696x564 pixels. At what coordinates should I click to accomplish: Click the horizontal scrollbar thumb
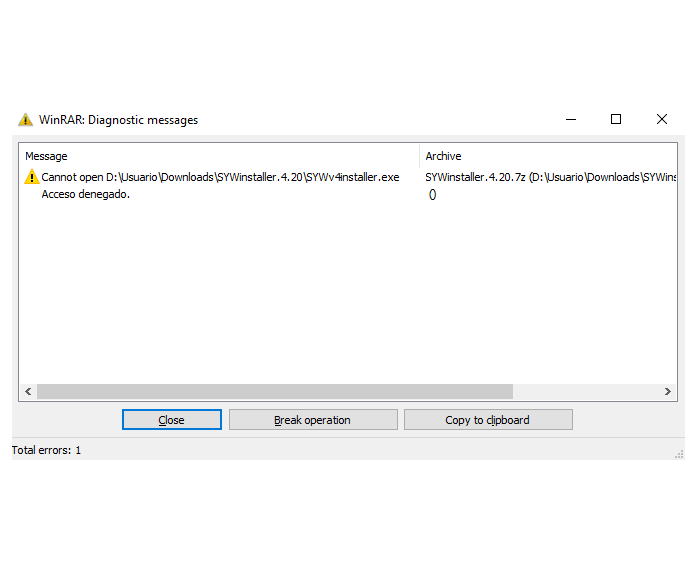tap(275, 391)
